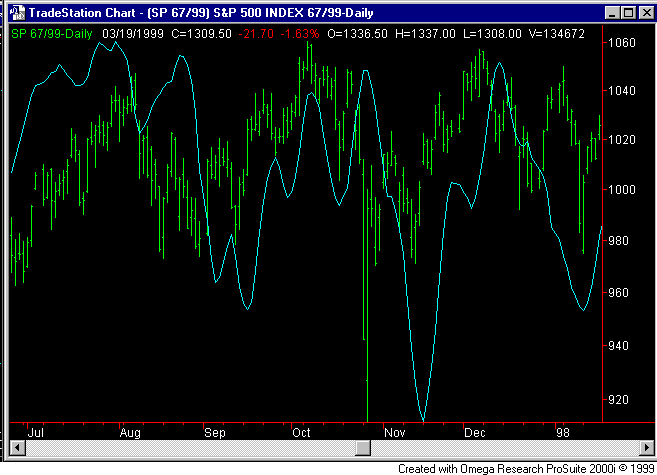Click the Oct label on time axis
Screen dimensions: 657x475
[x=301, y=433]
